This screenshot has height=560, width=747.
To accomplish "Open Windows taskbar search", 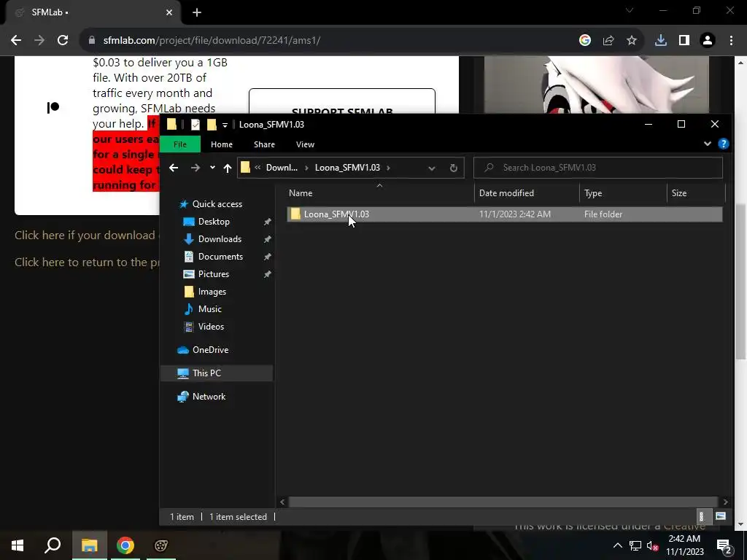I will (53, 545).
